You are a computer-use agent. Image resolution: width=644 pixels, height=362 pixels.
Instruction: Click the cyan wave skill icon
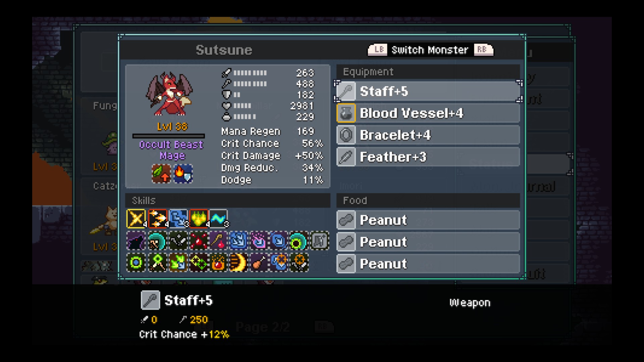pos(219,219)
